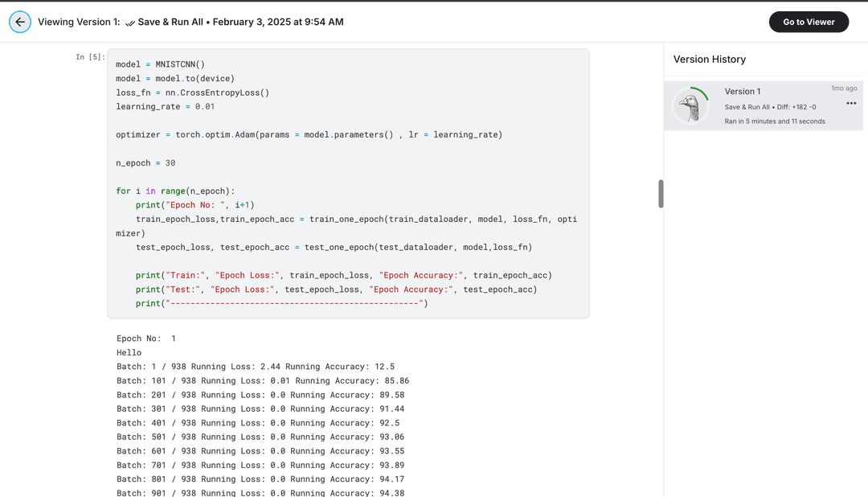
Task: Open the three-dot options menu for Version 1
Action: tap(851, 104)
